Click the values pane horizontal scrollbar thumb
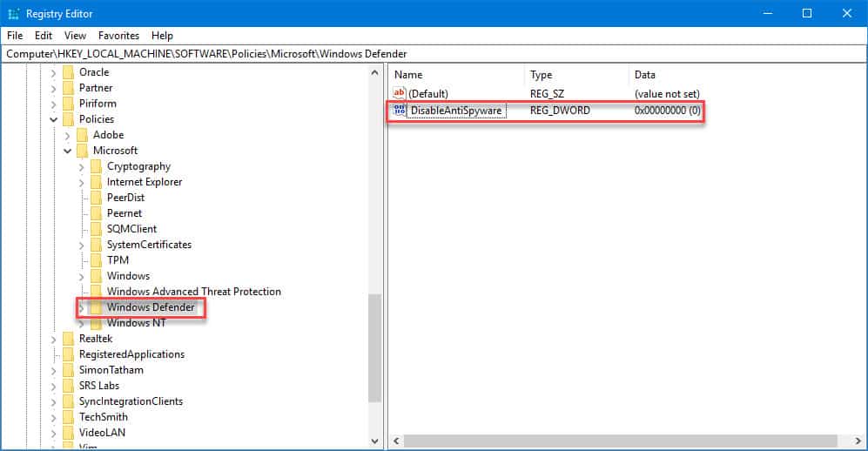 621,441
